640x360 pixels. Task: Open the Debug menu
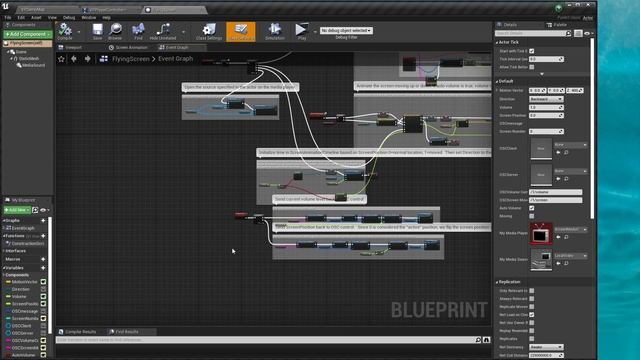pos(69,18)
